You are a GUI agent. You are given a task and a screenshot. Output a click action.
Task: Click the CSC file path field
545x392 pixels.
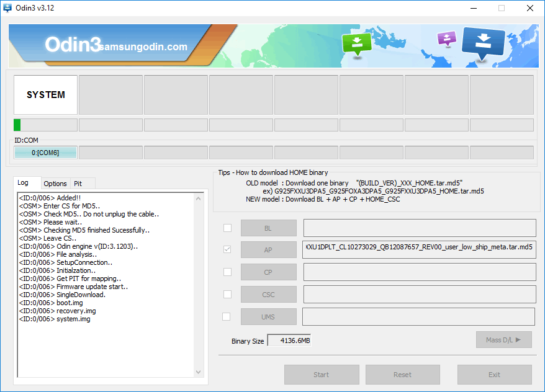pyautogui.click(x=420, y=294)
